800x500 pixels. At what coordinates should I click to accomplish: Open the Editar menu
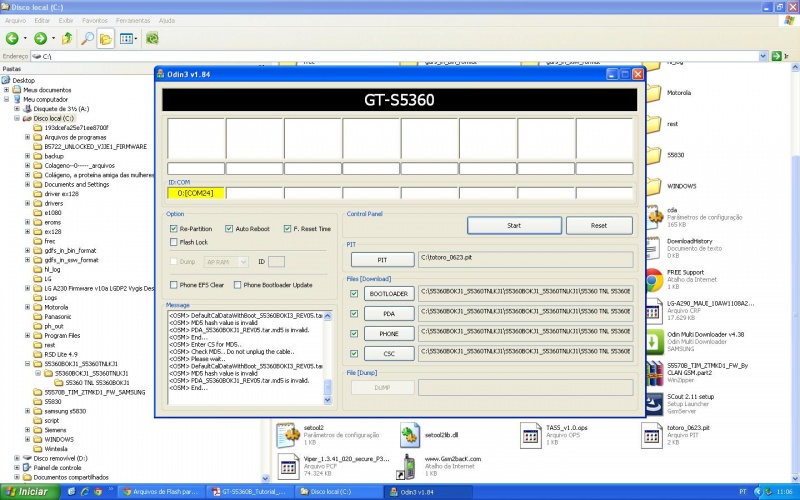pyautogui.click(x=42, y=20)
